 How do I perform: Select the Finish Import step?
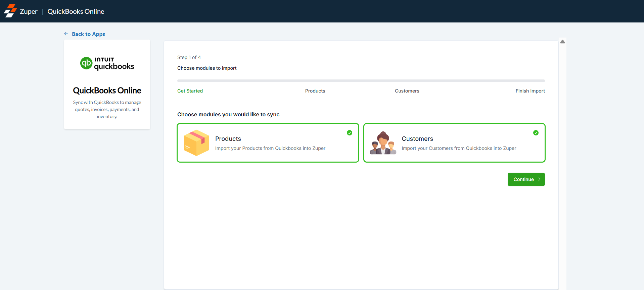pos(530,91)
